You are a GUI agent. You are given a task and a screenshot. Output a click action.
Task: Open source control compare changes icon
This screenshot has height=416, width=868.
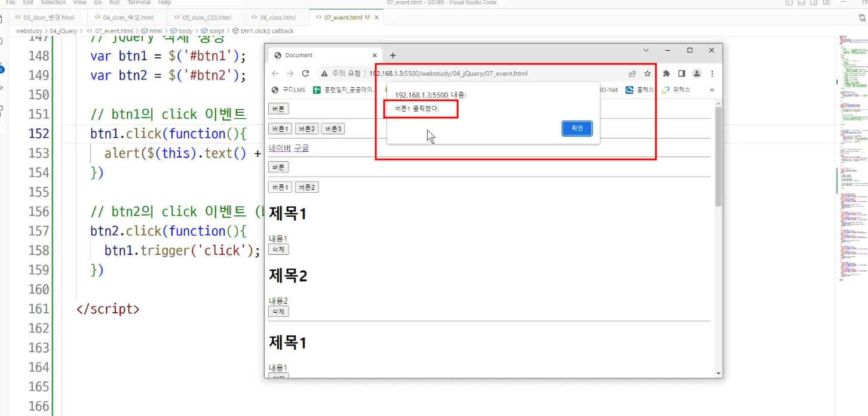point(862,17)
